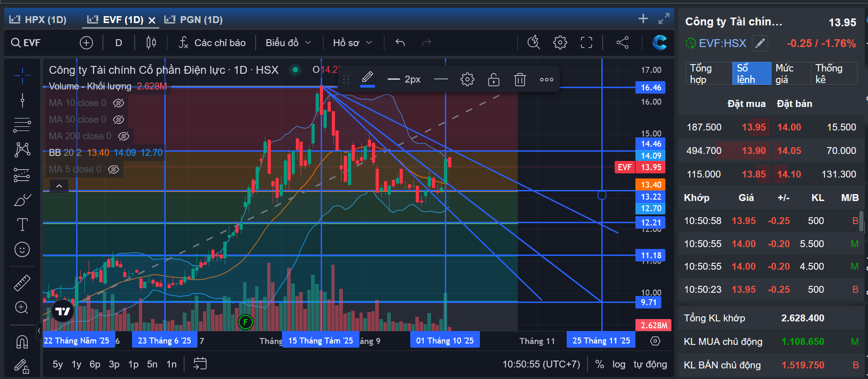Show the MA 200 close indicator

pos(124,136)
